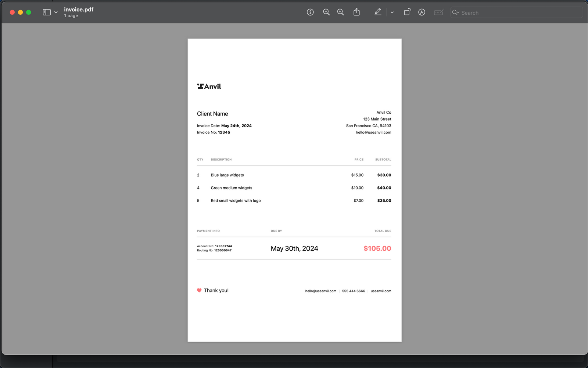Click the green full-screen window button
Screen dimensions: 588x368
click(29, 12)
